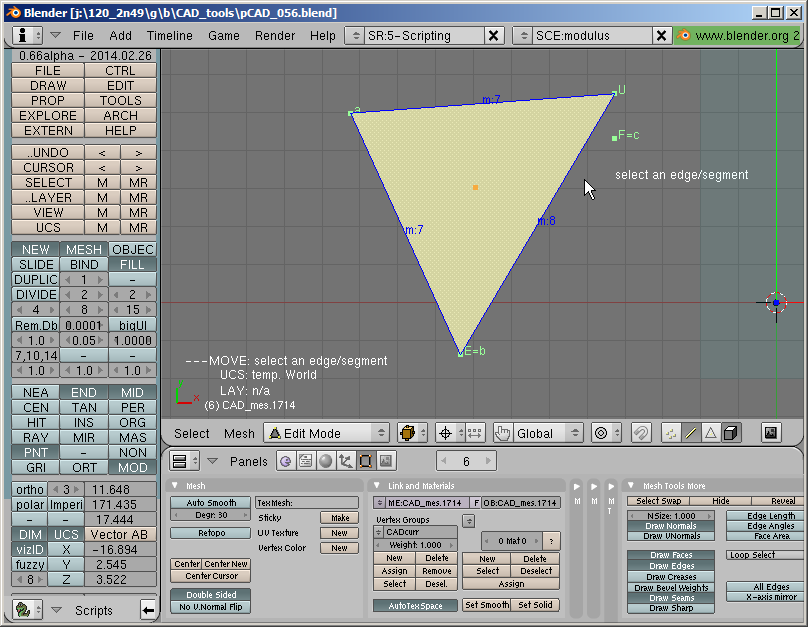Viewport: 808px width, 627px height.
Task: Toggle Draw Normals option
Action: (671, 526)
